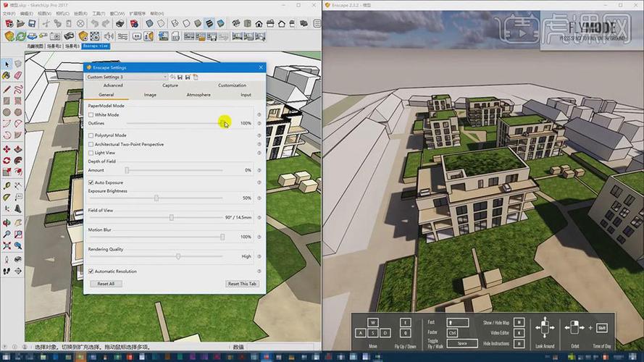Tick Architectural Two-Point Perspective checkbox
This screenshot has height=362, width=644.
[91, 145]
